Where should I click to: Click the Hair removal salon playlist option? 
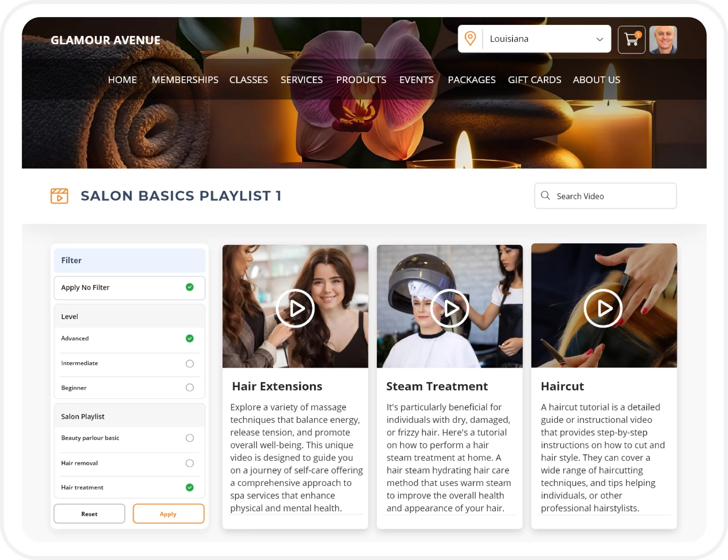click(x=189, y=463)
